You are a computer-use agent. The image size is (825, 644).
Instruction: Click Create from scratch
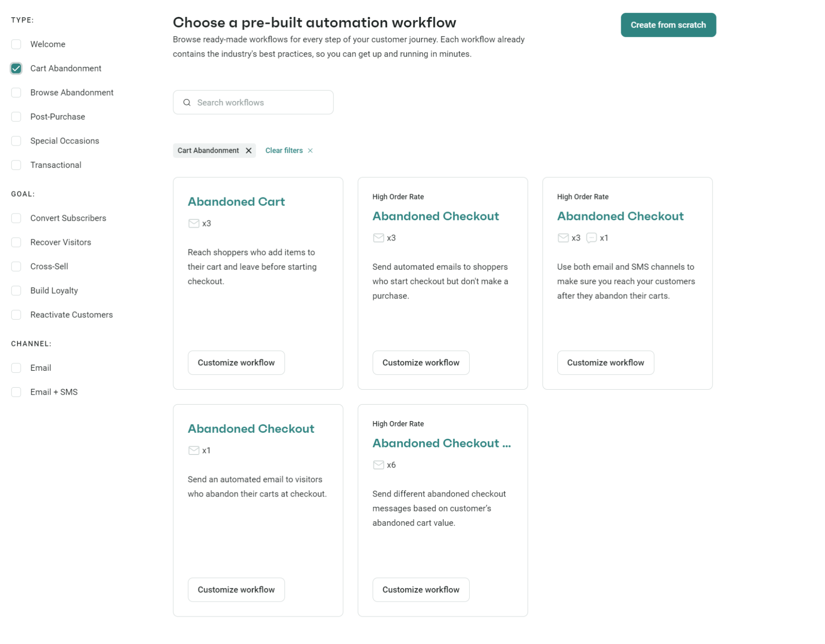668,25
